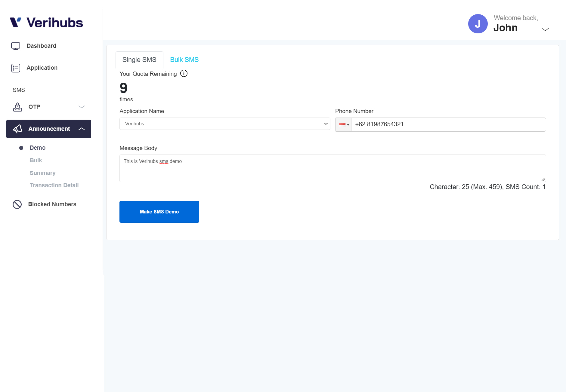Select the OTP sidebar label
Image resolution: width=566 pixels, height=392 pixels.
point(34,107)
